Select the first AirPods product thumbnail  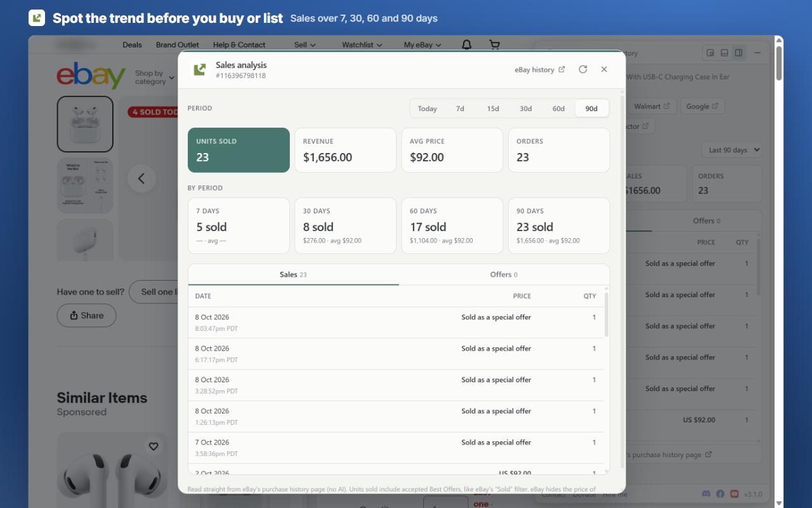[x=85, y=124]
